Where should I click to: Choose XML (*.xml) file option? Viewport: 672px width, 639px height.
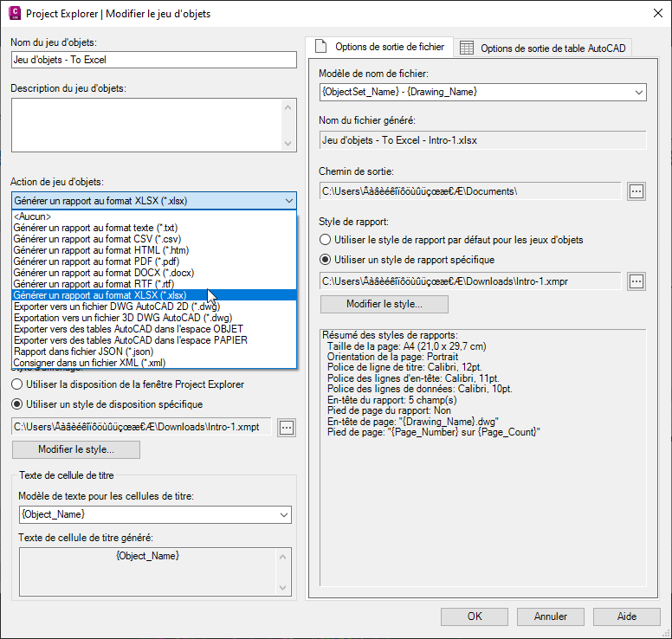click(154, 363)
